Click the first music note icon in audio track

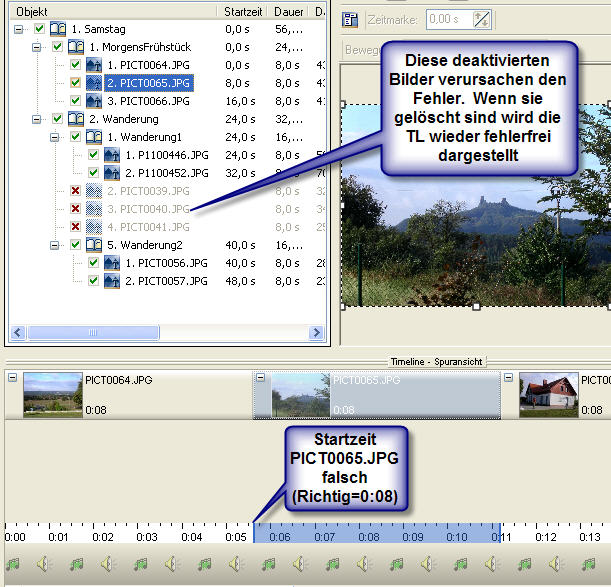point(14,565)
